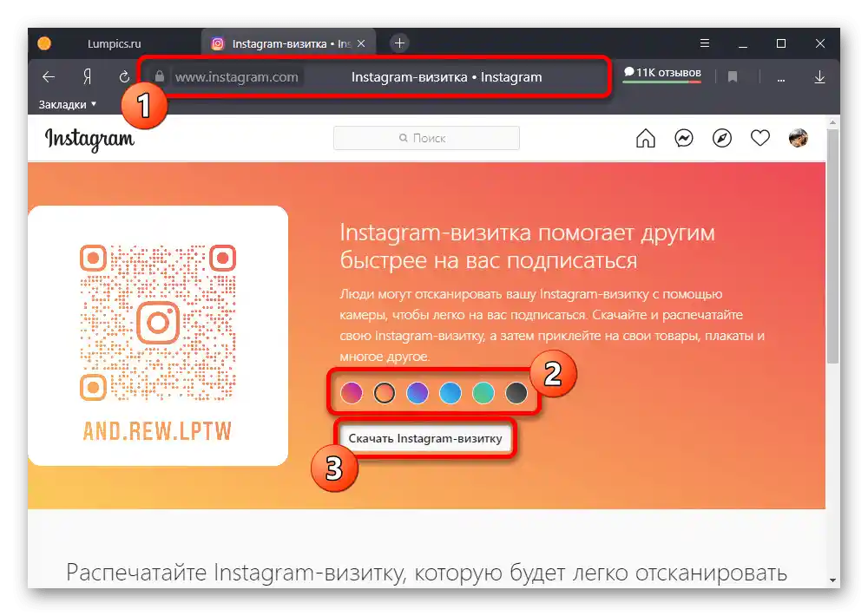Open the Yandex home button

(x=87, y=76)
